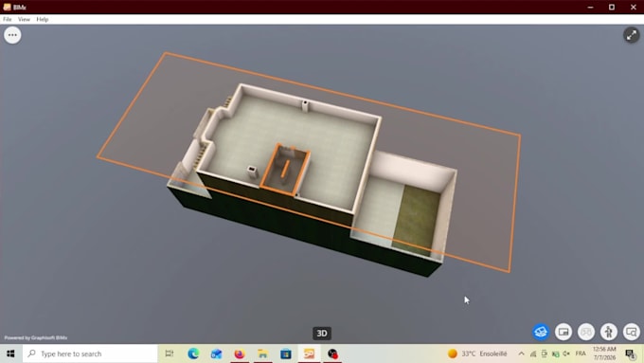Open the model search magnifier button

tap(632, 332)
